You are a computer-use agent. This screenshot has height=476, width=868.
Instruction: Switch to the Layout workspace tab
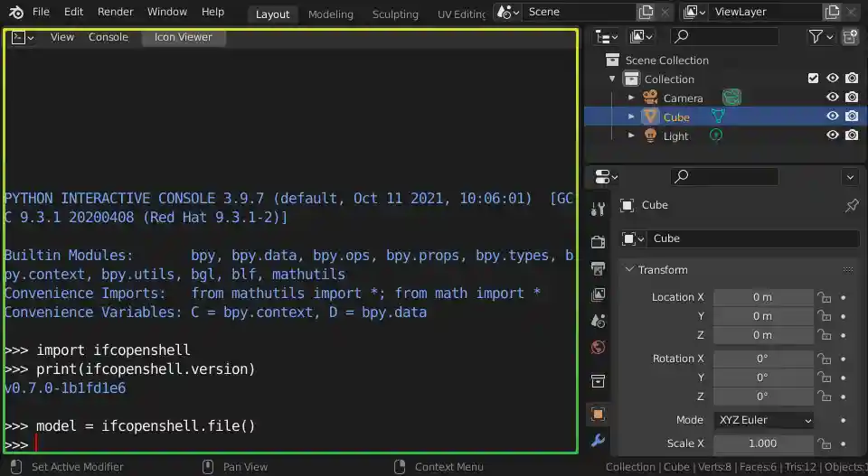pos(272,14)
